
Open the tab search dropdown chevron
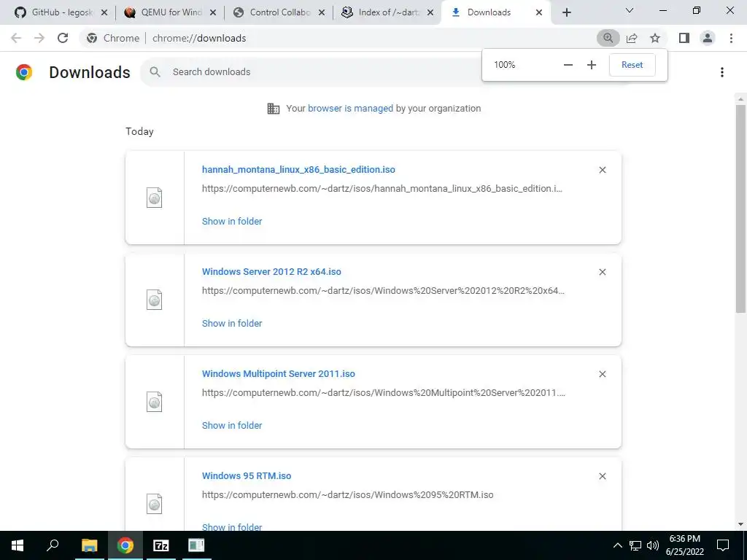(630, 10)
